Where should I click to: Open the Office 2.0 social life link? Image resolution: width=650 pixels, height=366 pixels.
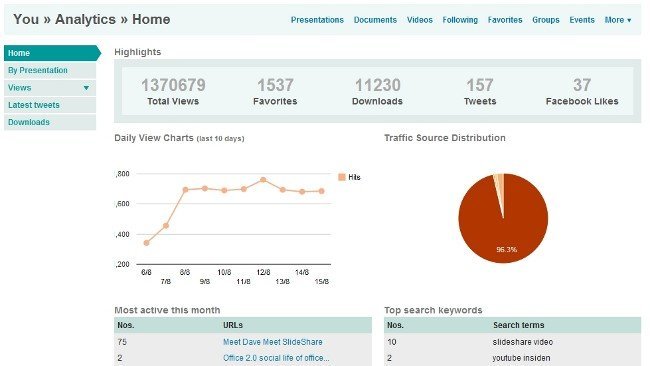coord(276,358)
